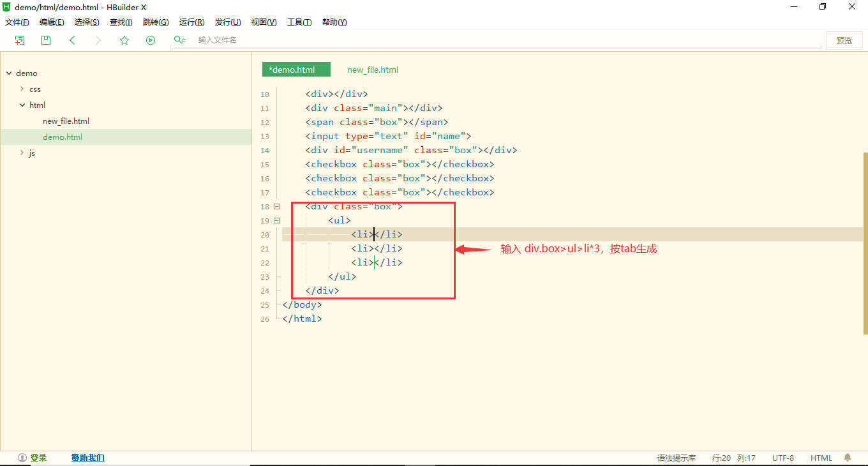Image resolution: width=868 pixels, height=466 pixels.
Task: Switch to the new_file.html tab
Action: [373, 70]
